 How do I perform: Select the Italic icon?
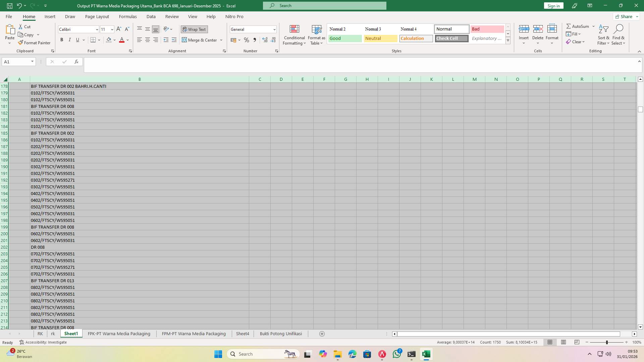coord(70,40)
